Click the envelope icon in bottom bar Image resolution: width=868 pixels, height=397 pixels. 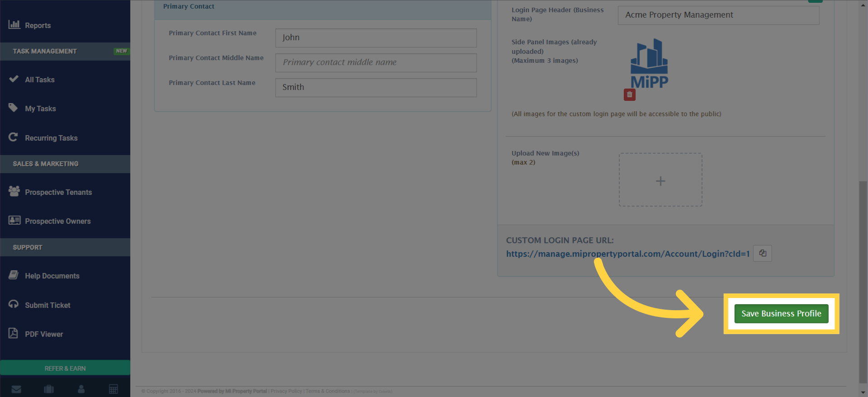(16, 389)
